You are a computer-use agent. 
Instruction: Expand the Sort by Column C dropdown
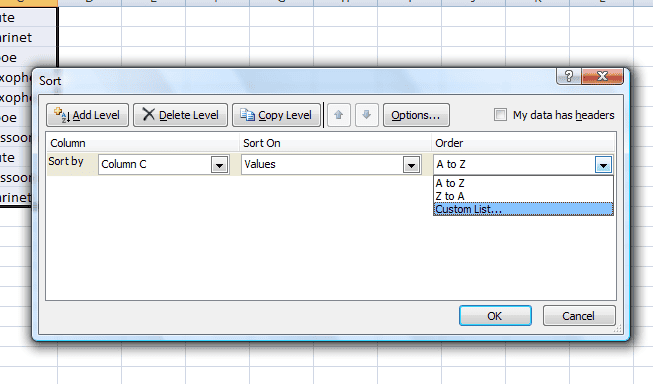click(x=219, y=165)
